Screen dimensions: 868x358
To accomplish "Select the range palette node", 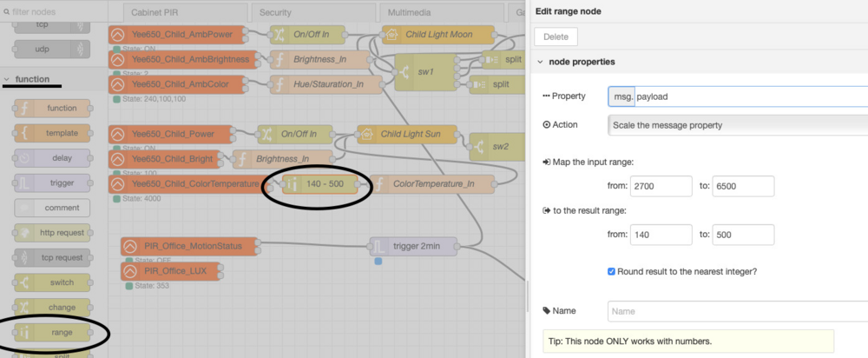I will tap(52, 333).
